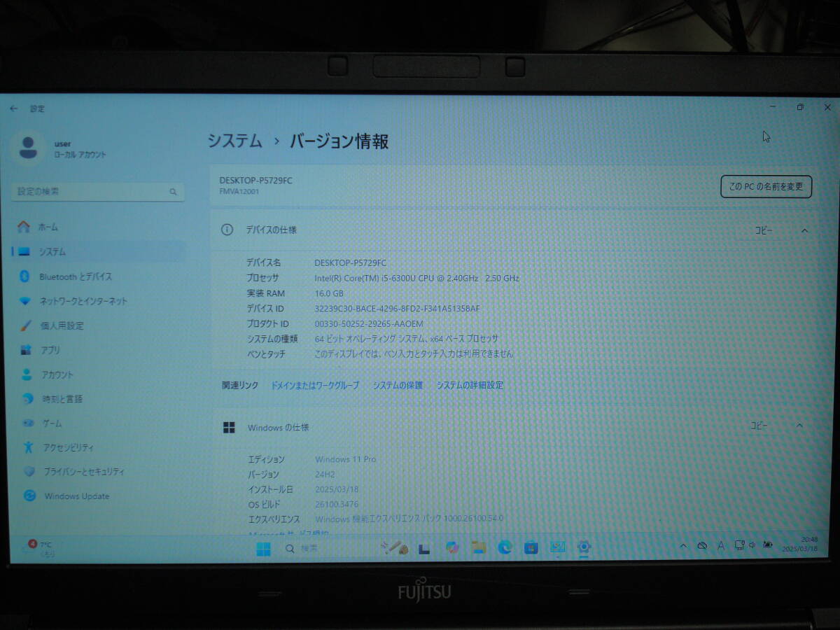Image resolution: width=840 pixels, height=630 pixels.
Task: Click the accounts person icon in sidebar
Action: [27, 374]
